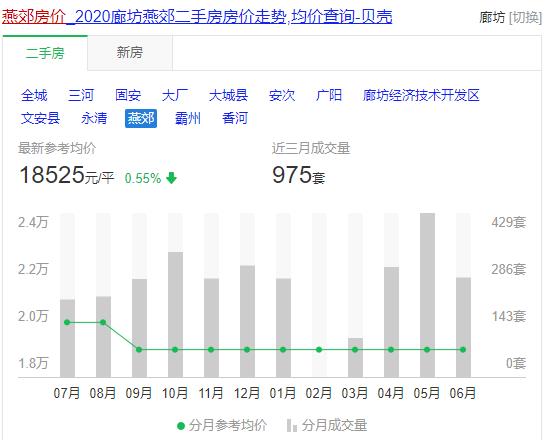Click the 09月 price data point
Viewport: 551px width, 440px height.
click(139, 350)
